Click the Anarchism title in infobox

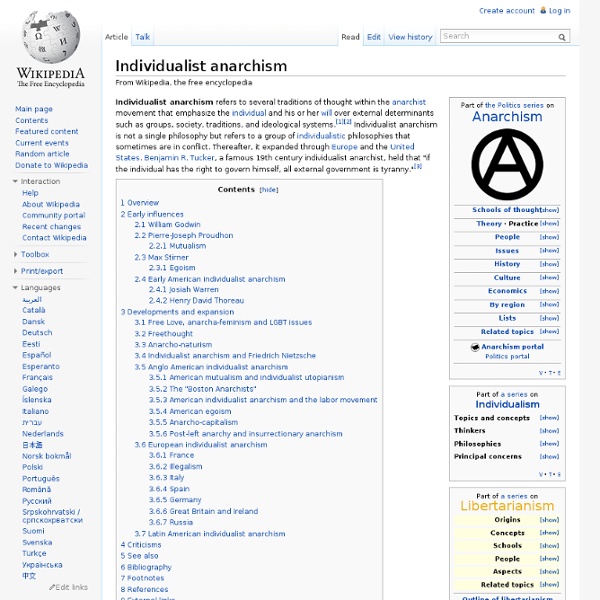click(x=507, y=117)
